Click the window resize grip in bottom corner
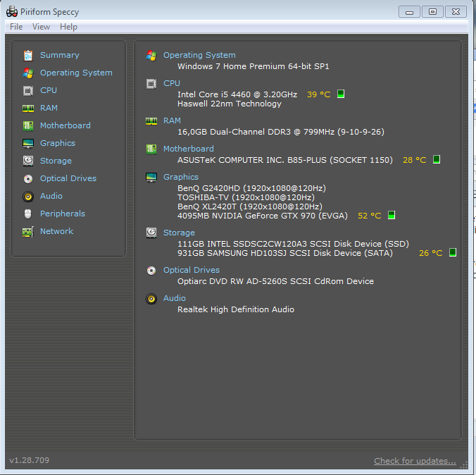Image resolution: width=476 pixels, height=475 pixels. (x=463, y=465)
